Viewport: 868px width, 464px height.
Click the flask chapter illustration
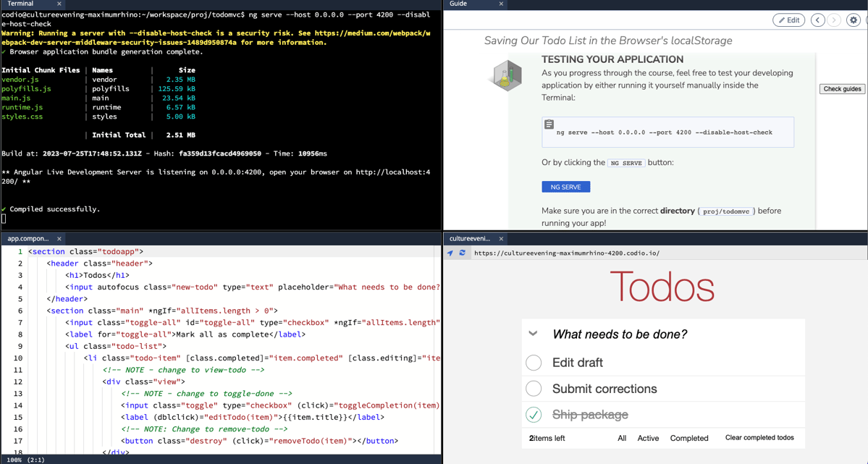point(507,75)
